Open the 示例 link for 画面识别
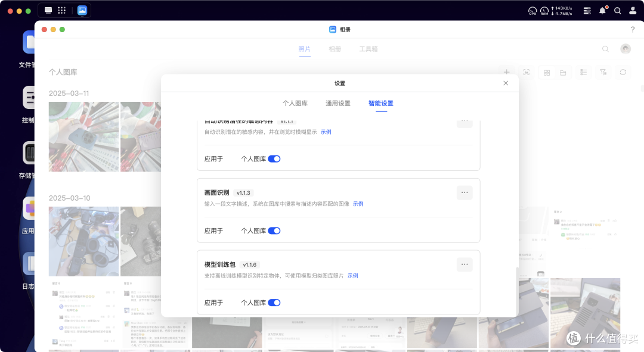Screen dimensions: 644x352 coord(358,204)
